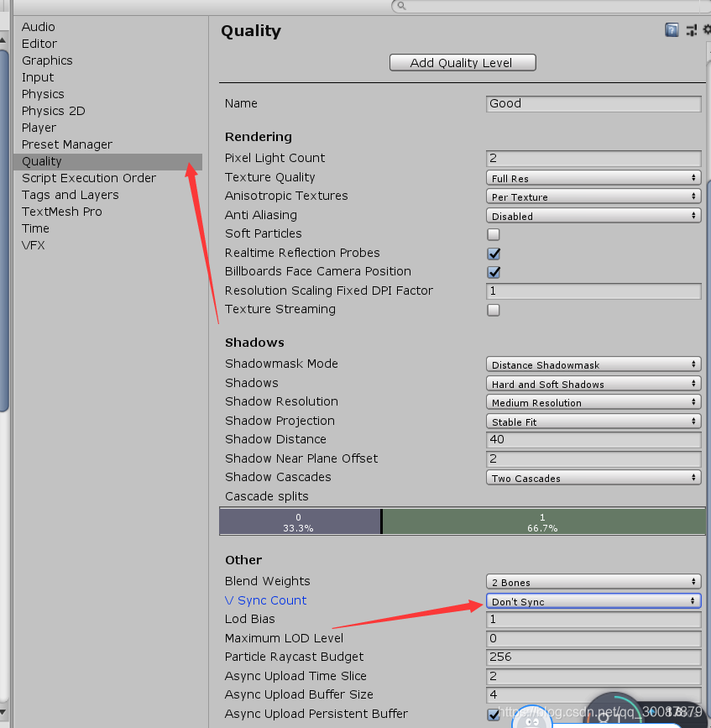The height and width of the screenshot is (728, 711).
Task: Open Physics 2D settings category
Action: click(x=54, y=111)
